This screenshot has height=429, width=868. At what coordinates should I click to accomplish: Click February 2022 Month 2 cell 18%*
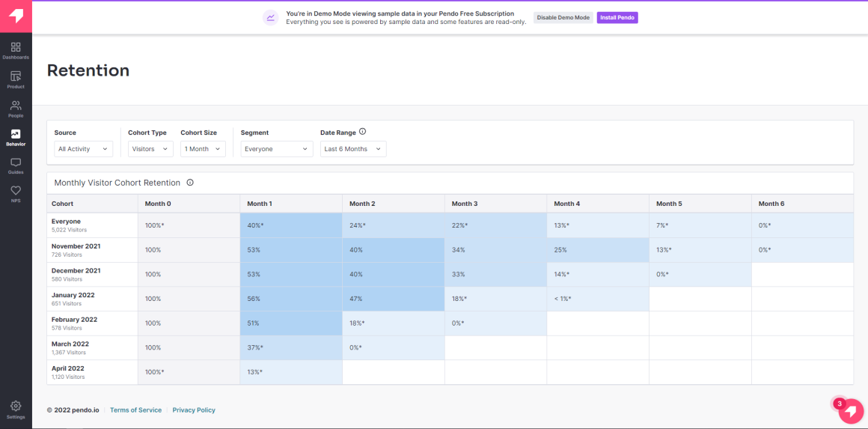click(394, 323)
